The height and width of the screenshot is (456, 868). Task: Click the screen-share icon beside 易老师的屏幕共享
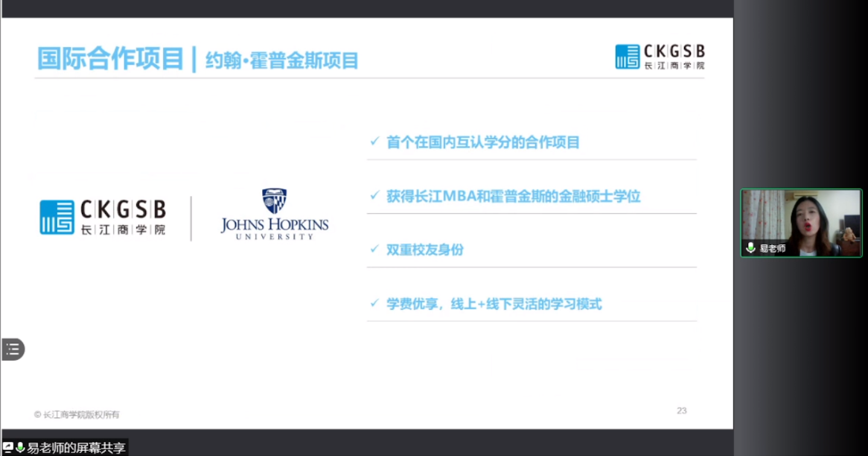click(x=7, y=447)
